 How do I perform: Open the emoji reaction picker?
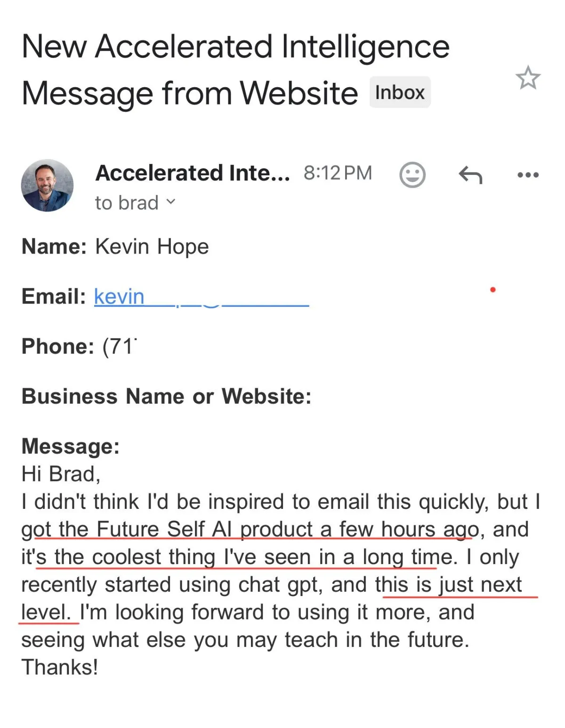[412, 175]
